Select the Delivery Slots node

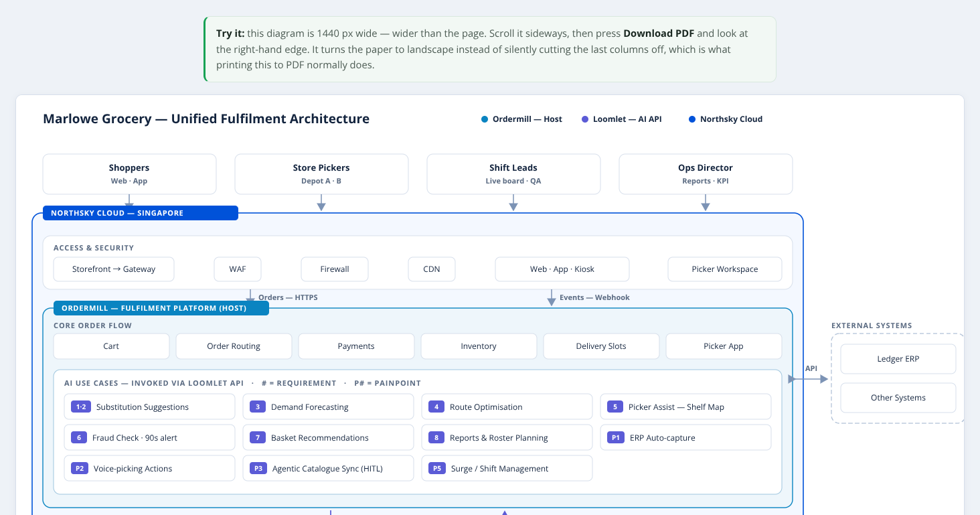click(x=601, y=346)
